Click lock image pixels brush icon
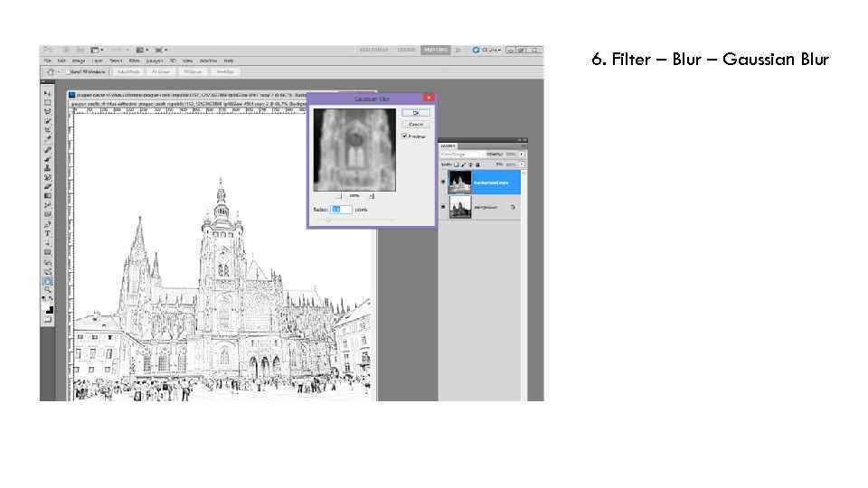This screenshot has width=868, height=488. coord(463,164)
